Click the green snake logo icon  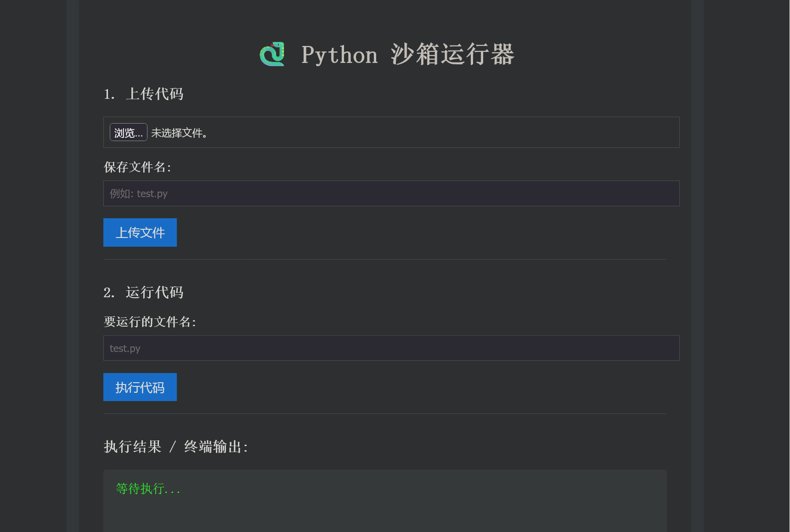(x=272, y=54)
